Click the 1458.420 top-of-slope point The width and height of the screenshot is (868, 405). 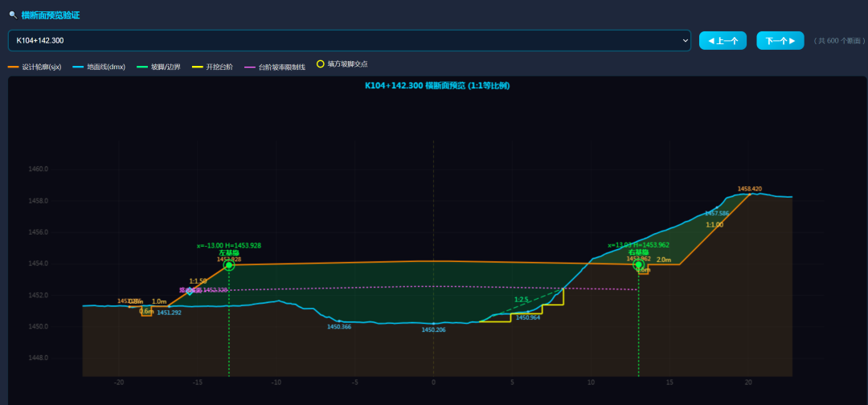[750, 194]
